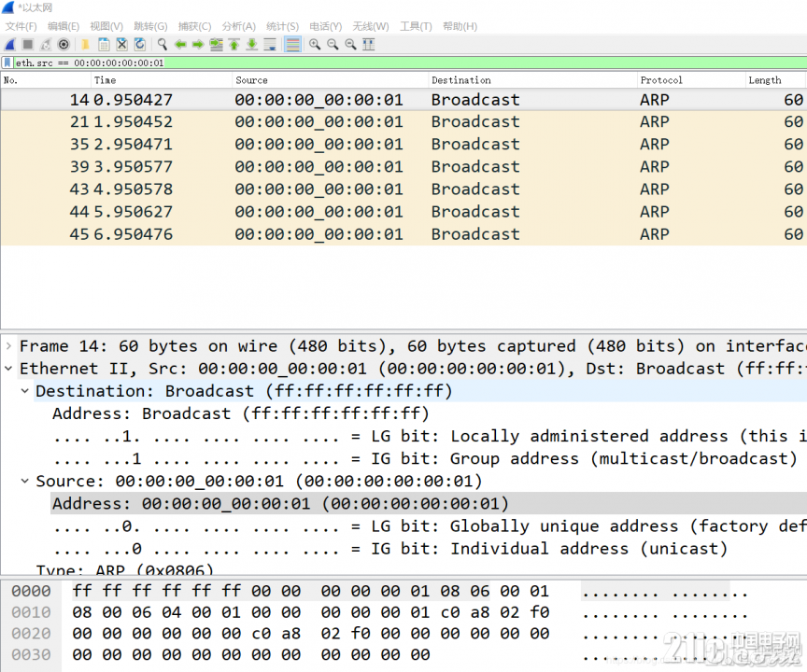Sort packets by the No. column
807x672 pixels.
pyautogui.click(x=46, y=80)
